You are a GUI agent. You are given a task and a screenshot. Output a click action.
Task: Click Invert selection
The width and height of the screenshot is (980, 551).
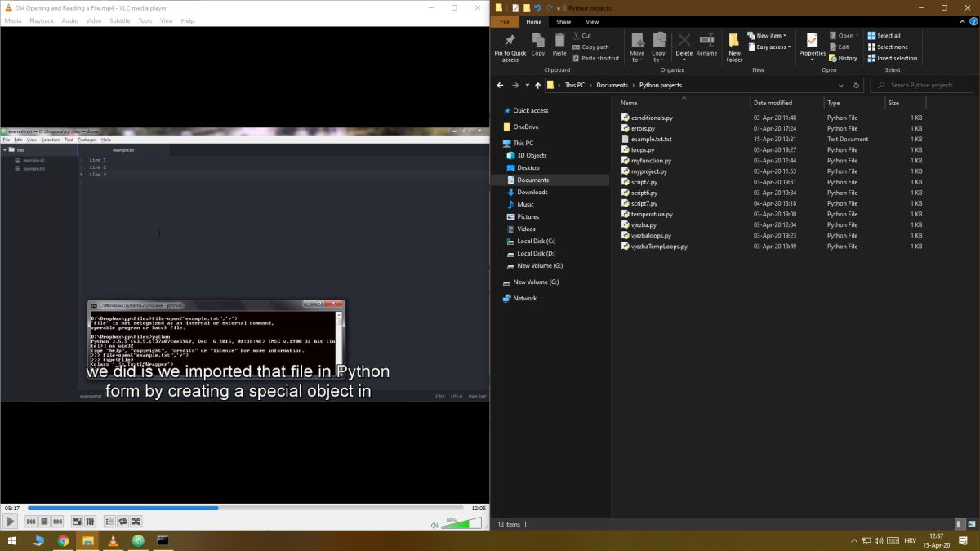coord(892,58)
